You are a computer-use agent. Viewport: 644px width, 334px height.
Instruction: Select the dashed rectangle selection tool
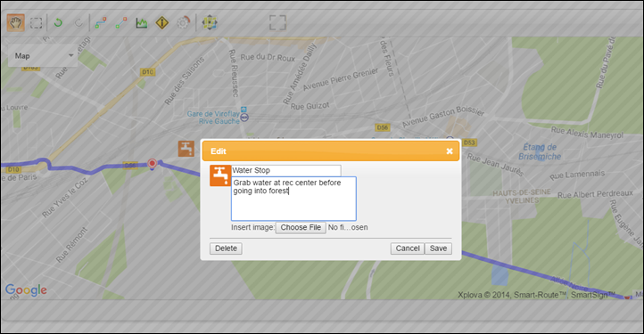pyautogui.click(x=37, y=22)
